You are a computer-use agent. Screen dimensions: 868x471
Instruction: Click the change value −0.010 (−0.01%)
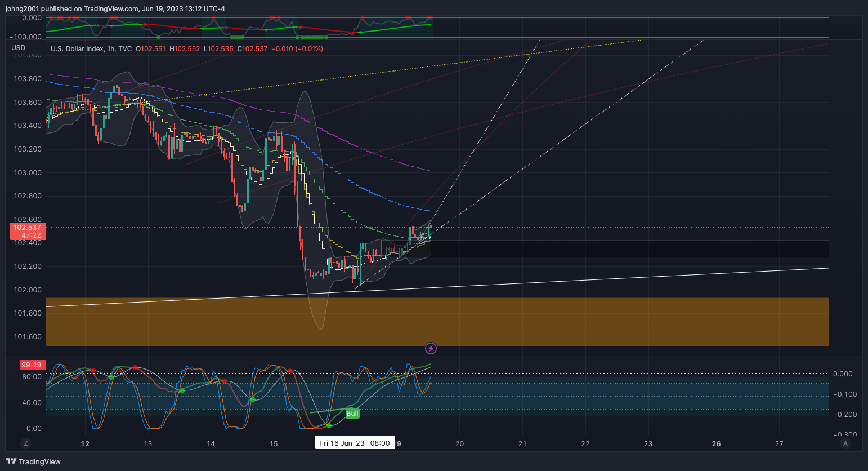point(297,49)
